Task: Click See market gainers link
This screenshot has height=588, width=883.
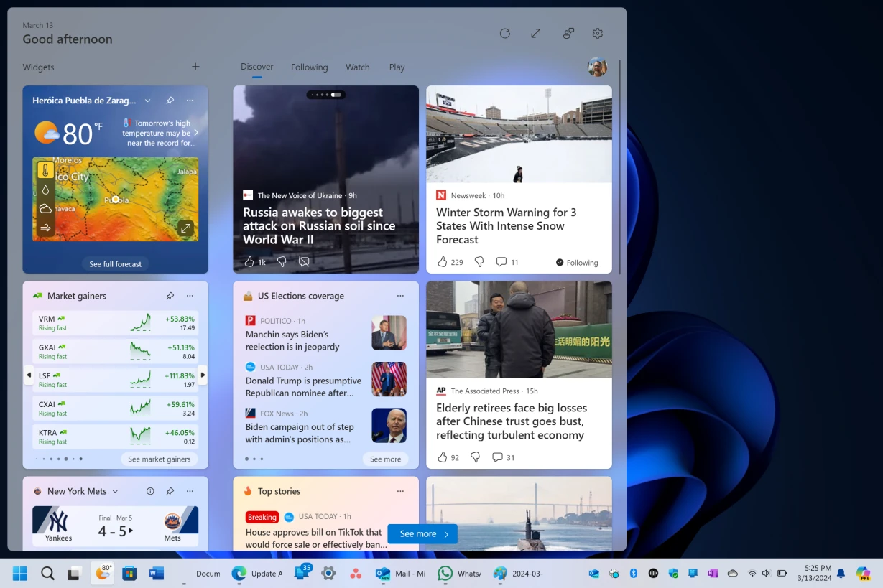Action: point(160,459)
